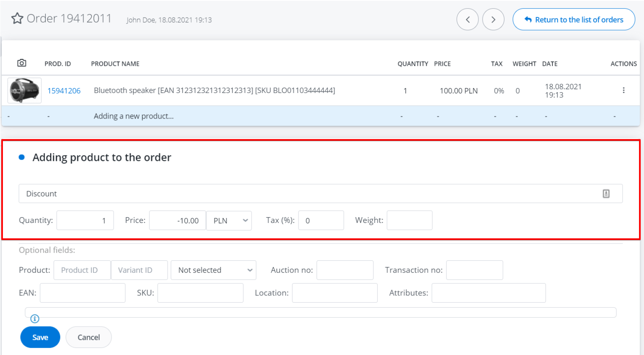Viewport: 644px width, 355px height.
Task: Focus the Discount product name field
Action: click(320, 194)
